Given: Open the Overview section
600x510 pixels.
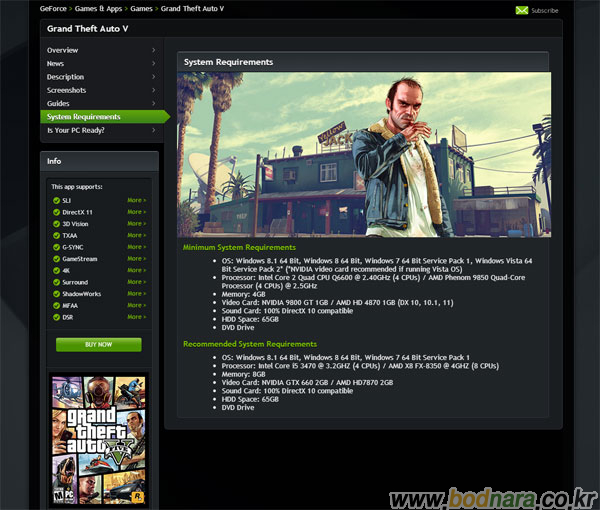Looking at the screenshot, I should (62, 50).
